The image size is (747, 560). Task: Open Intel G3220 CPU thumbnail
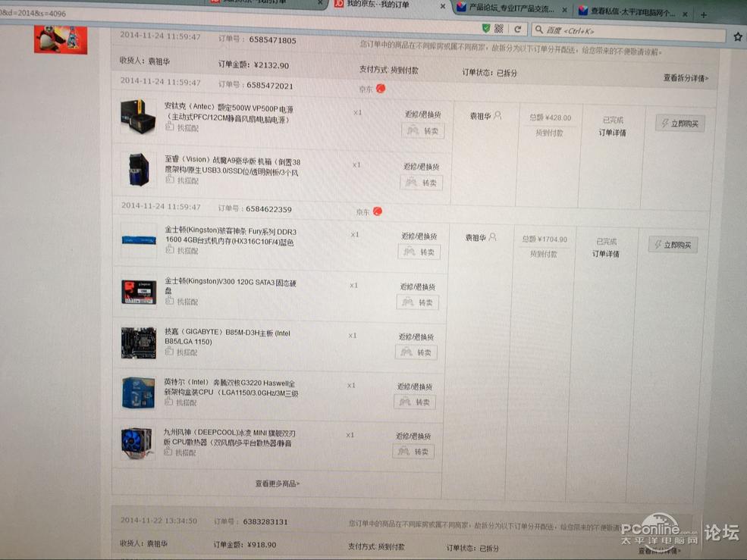138,393
